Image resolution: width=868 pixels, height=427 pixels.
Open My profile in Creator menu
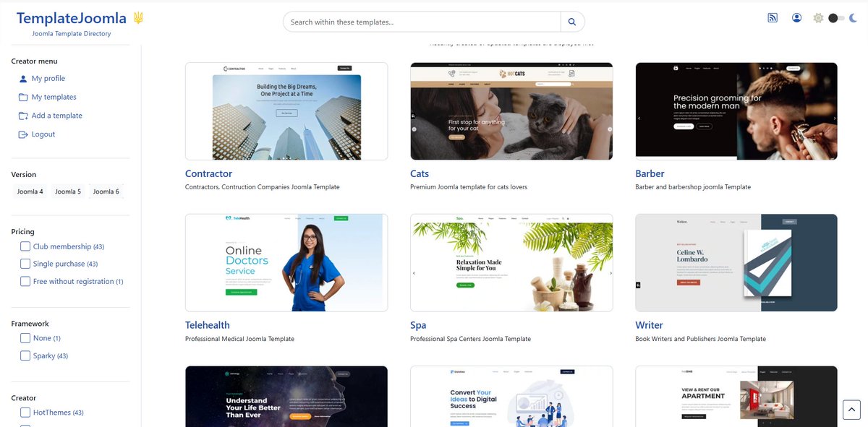pyautogui.click(x=48, y=79)
